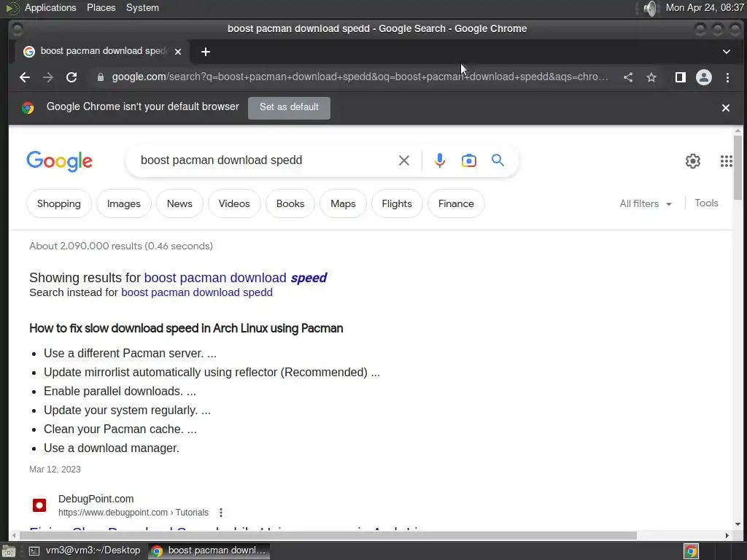The width and height of the screenshot is (747, 560).
Task: Click the scroll down arrow
Action: point(738,524)
